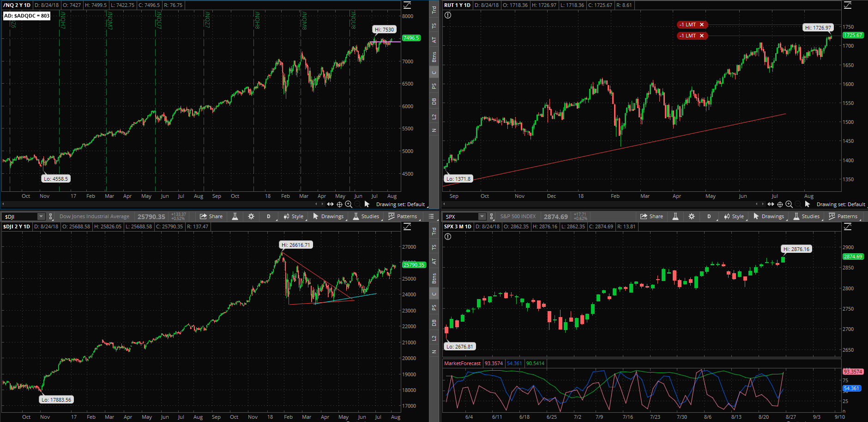Click left scroll arrow under /NQ chart

tap(3, 204)
